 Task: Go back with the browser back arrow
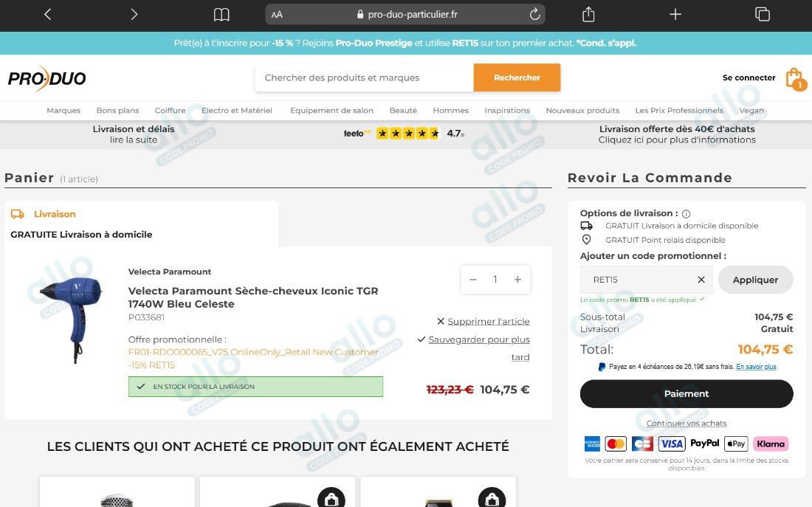(x=48, y=15)
